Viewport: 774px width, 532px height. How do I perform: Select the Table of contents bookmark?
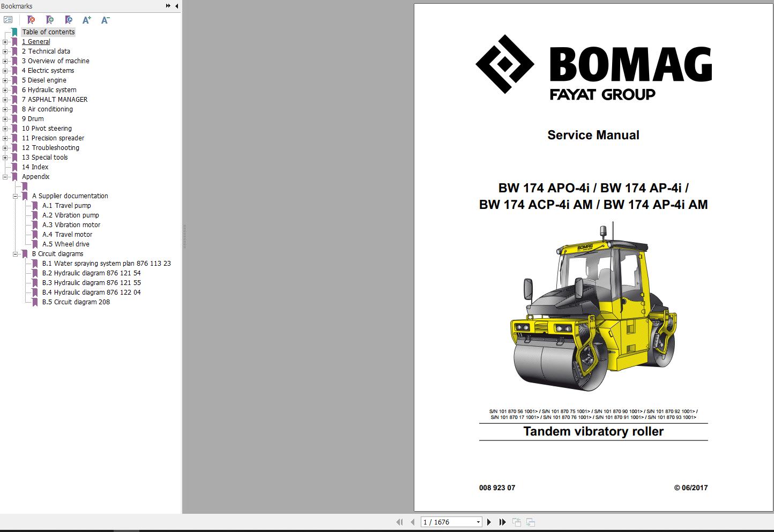click(48, 32)
